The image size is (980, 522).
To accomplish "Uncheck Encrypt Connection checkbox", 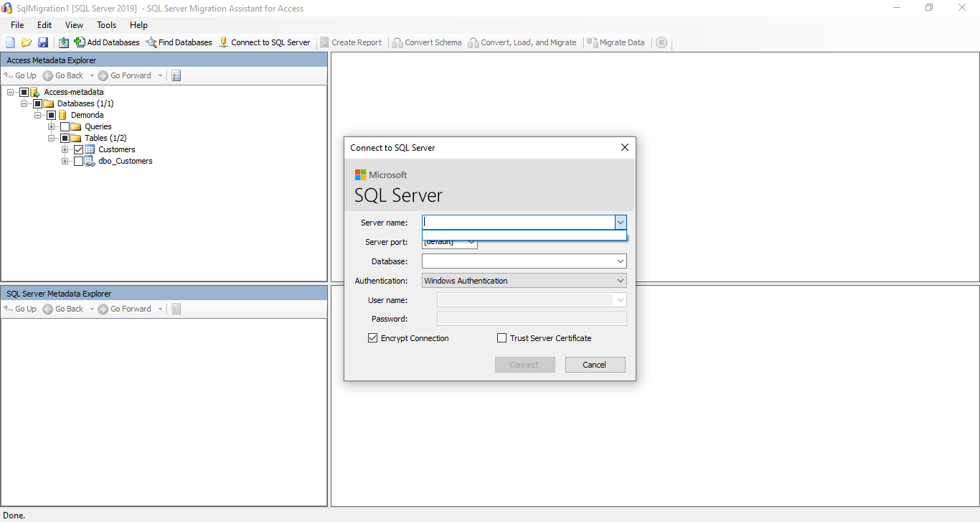I will tap(373, 338).
